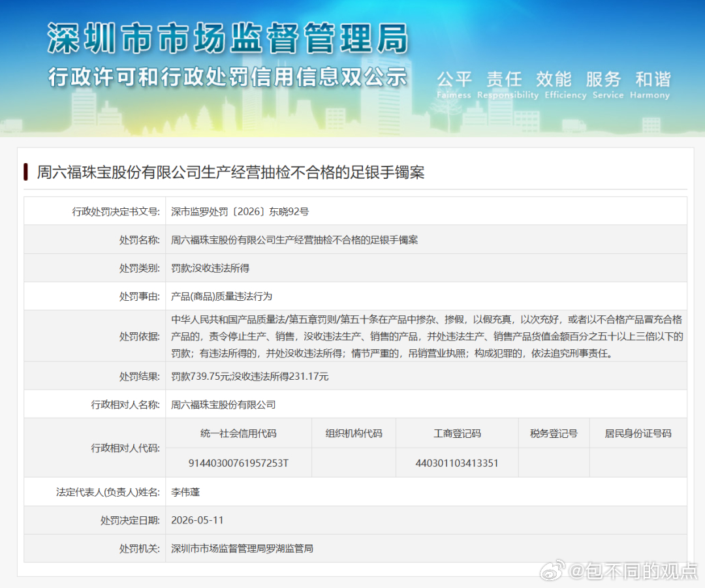Click the 处罚决定日期 label
The height and width of the screenshot is (588, 705).
[x=130, y=520]
